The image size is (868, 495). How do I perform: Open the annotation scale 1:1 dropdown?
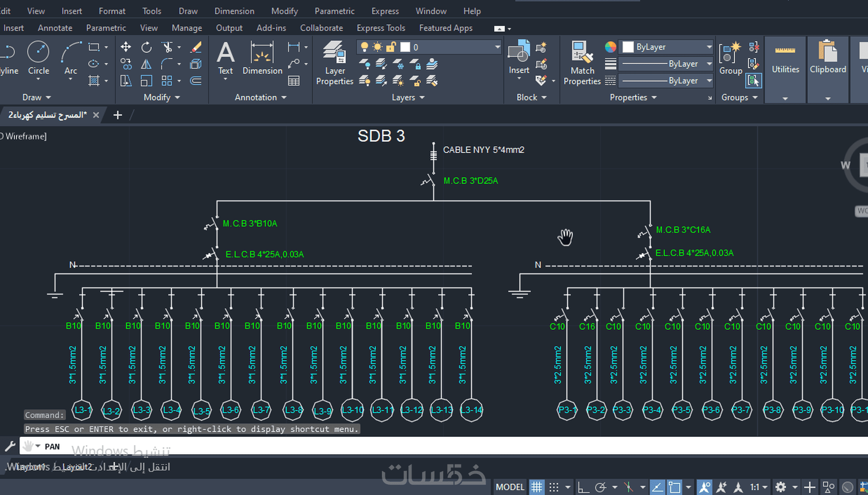[759, 487]
